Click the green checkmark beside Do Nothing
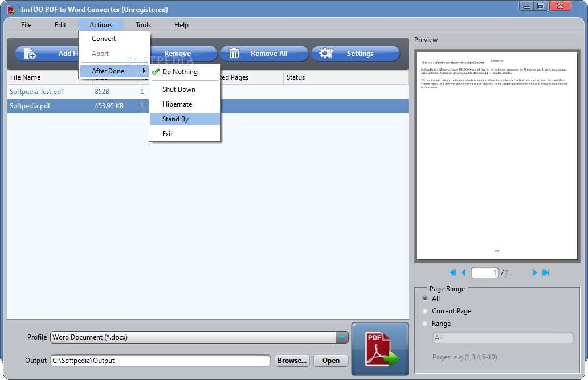Screen dimensions: 588x380 [156, 71]
